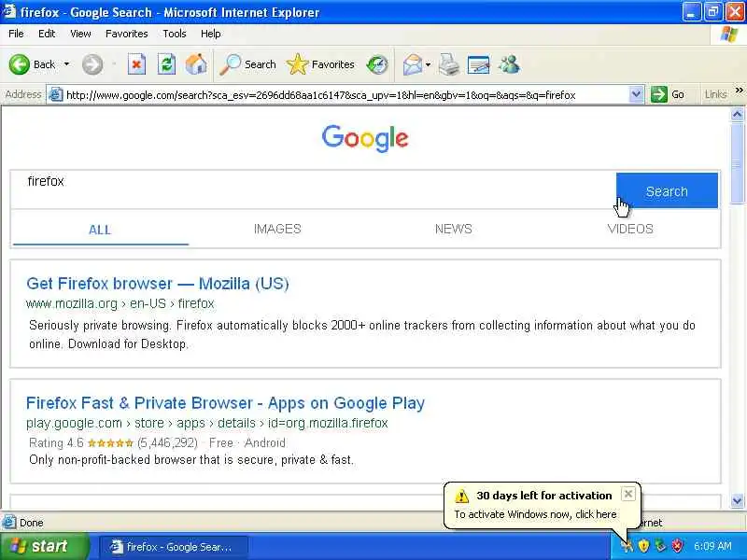Click the Google logo
This screenshot has width=747, height=560.
365,138
